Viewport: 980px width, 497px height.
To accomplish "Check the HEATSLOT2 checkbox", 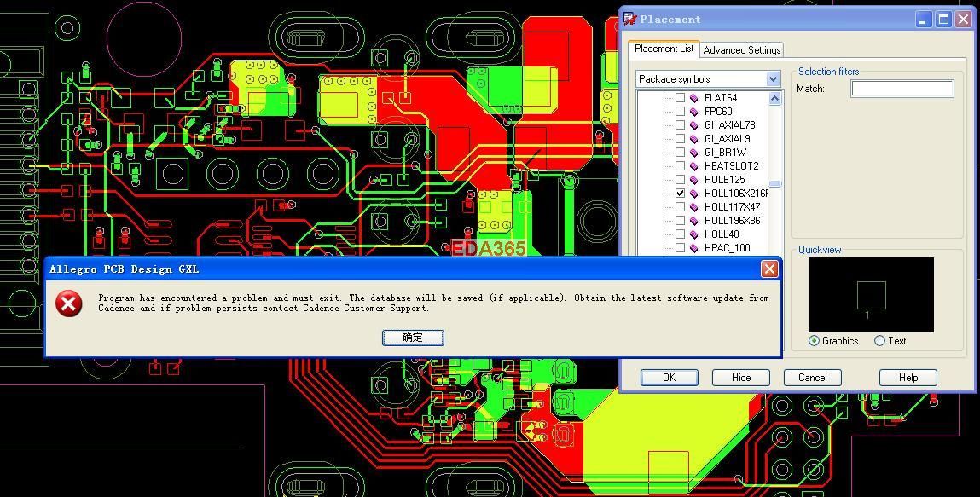I will pyautogui.click(x=680, y=166).
